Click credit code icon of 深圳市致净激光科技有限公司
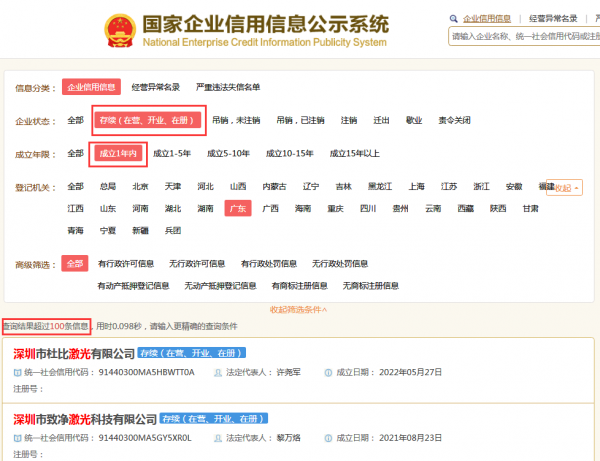Screen dimensions: 600x461 [x=17, y=437]
